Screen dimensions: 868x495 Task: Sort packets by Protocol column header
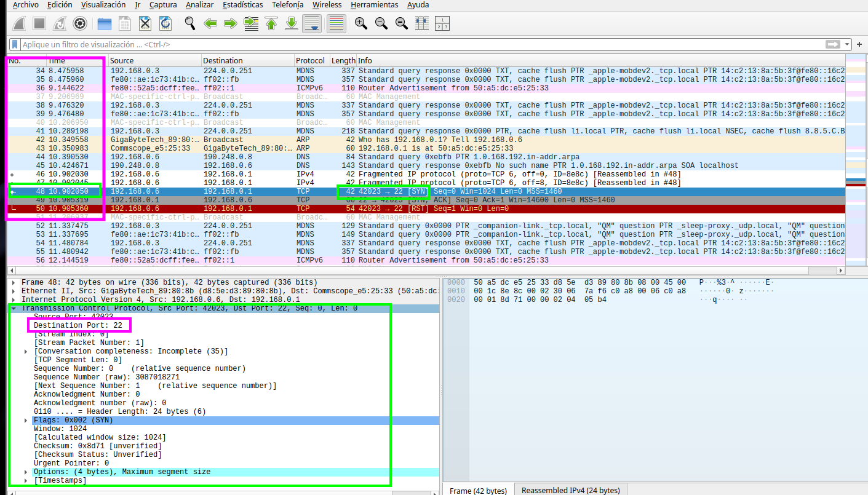coord(312,61)
